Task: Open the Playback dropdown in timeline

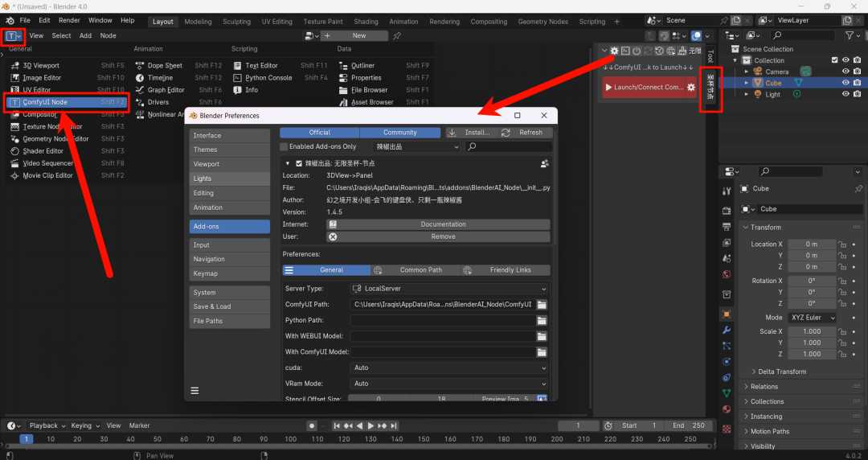Action: click(47, 425)
